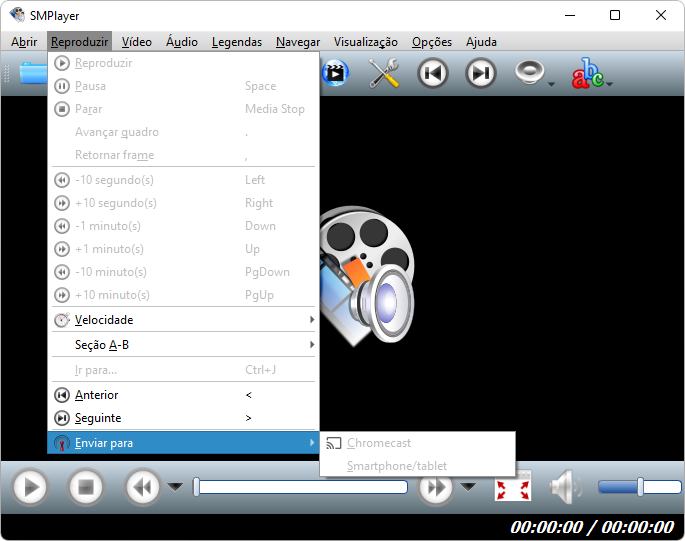The width and height of the screenshot is (685, 541).
Task: Maximize the SMPlayer window
Action: pos(615,15)
